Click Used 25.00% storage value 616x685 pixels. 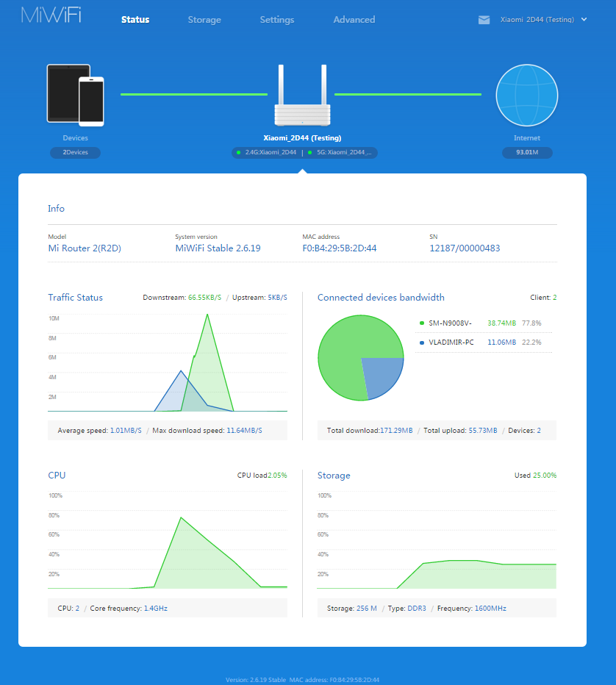point(545,476)
